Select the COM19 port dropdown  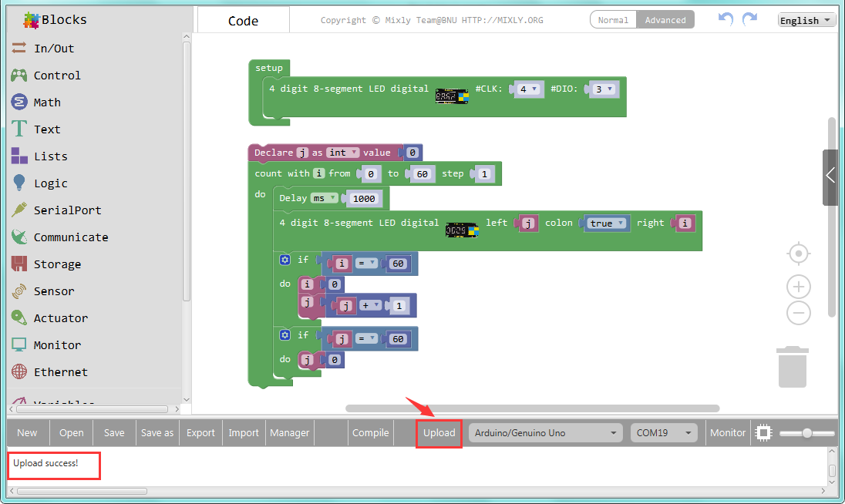click(x=663, y=432)
